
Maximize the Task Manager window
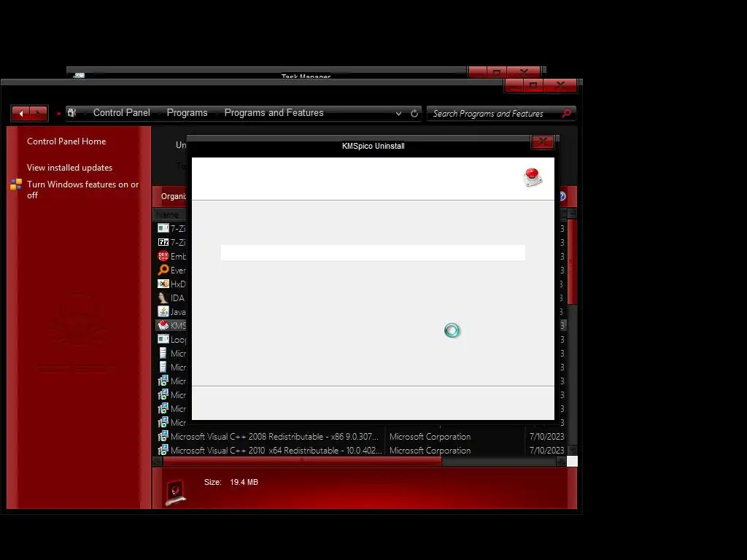(497, 72)
